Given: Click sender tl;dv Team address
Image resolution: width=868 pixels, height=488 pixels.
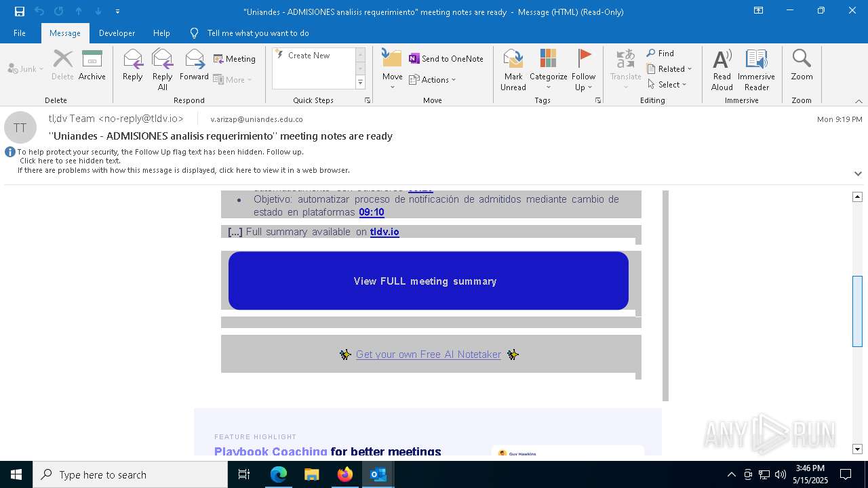Looking at the screenshot, I should point(116,119).
